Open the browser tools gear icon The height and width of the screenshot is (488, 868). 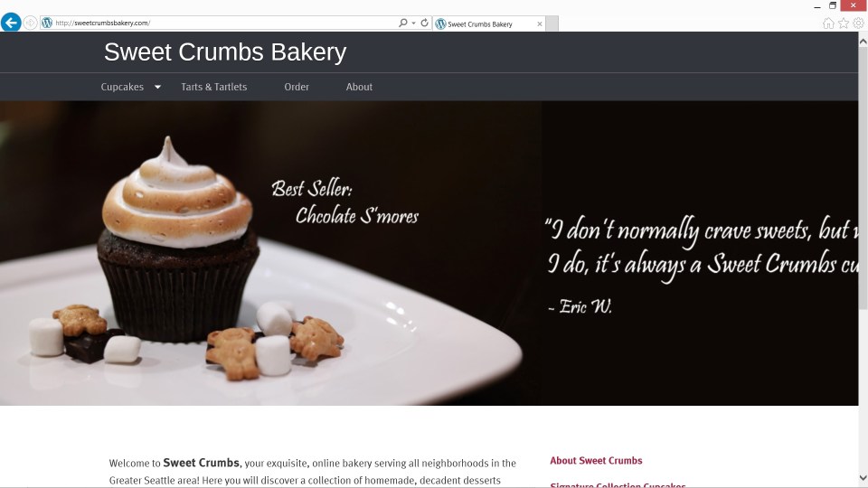859,23
